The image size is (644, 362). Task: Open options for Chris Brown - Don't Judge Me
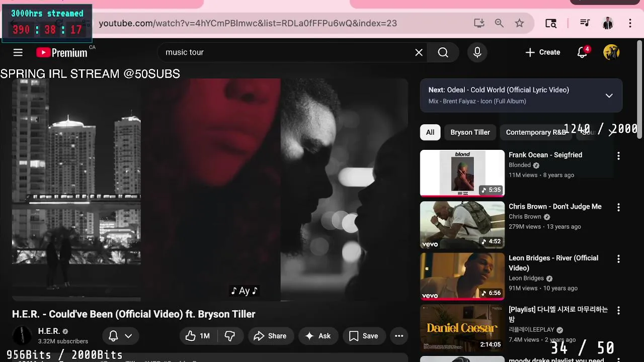(x=618, y=207)
